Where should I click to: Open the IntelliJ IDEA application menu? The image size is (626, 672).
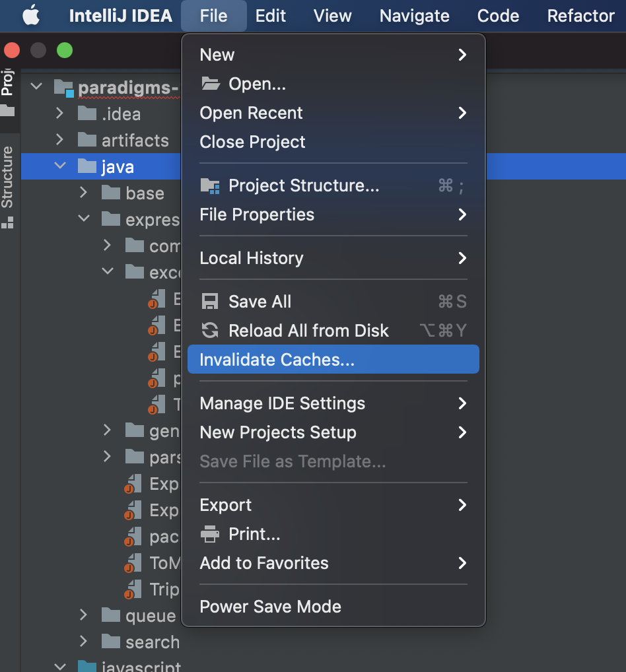tap(120, 16)
